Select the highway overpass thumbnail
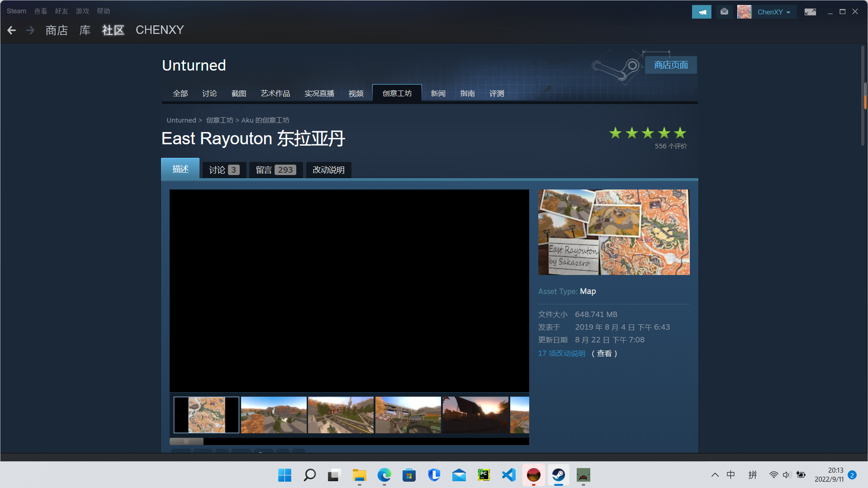Screen dimensions: 868x488 (x=408, y=415)
